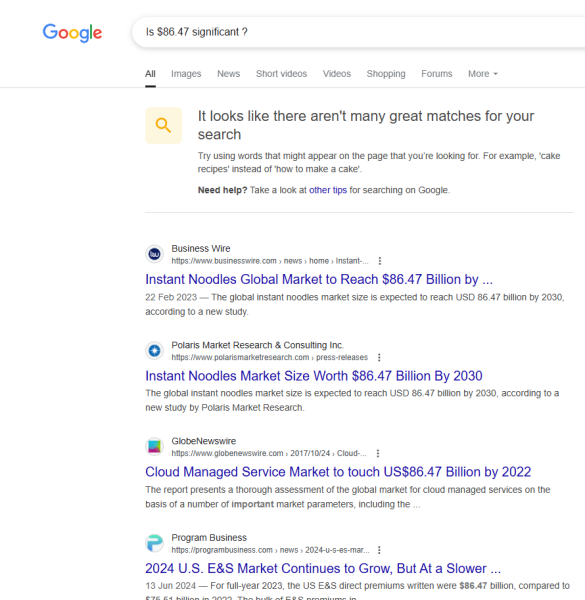The height and width of the screenshot is (600, 585).
Task: Open three-dot options for Polaris result
Action: coord(379,357)
